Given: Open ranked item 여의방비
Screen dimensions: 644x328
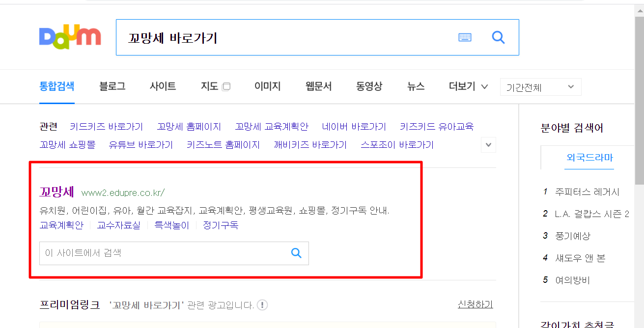Looking at the screenshot, I should click(x=573, y=280).
